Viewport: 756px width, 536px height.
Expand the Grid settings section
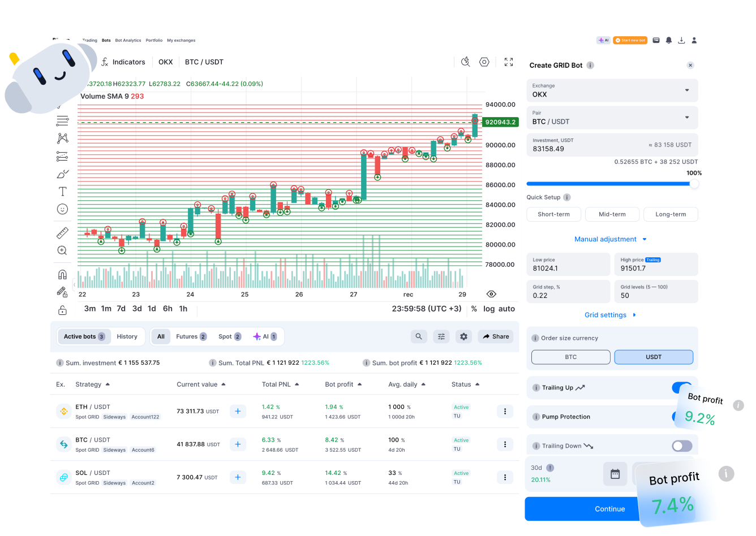point(610,315)
